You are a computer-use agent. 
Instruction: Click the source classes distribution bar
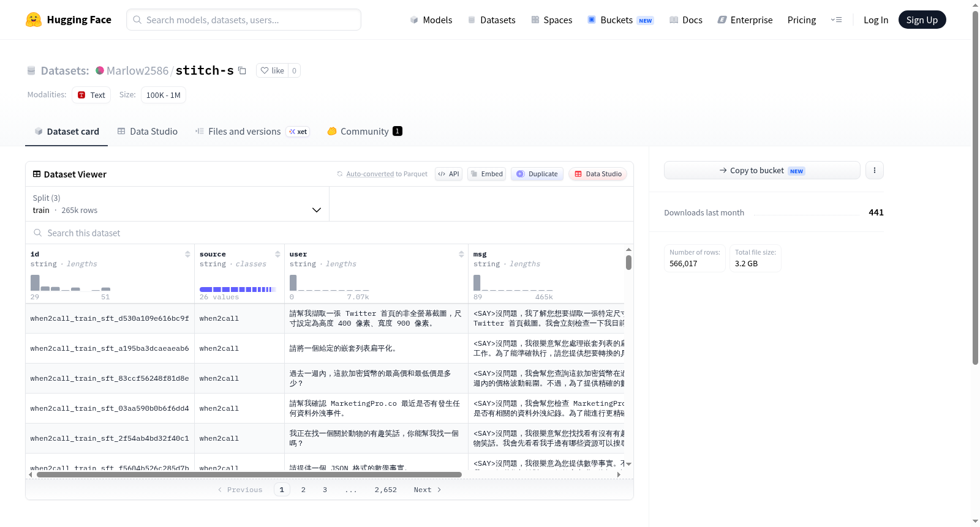[238, 289]
